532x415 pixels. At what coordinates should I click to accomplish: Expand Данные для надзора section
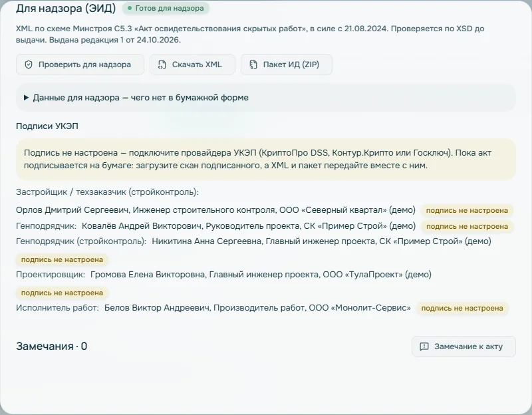coord(266,98)
